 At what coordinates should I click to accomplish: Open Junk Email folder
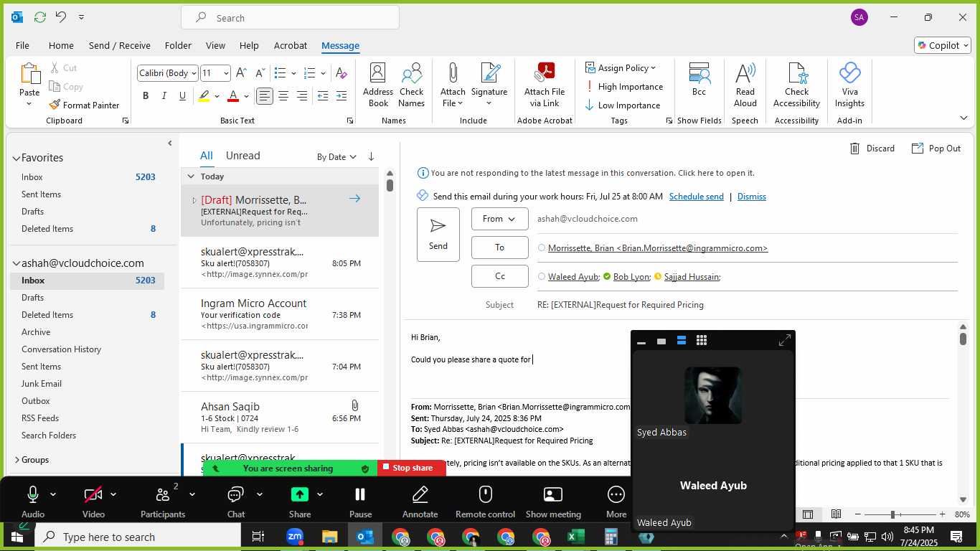pyautogui.click(x=42, y=384)
